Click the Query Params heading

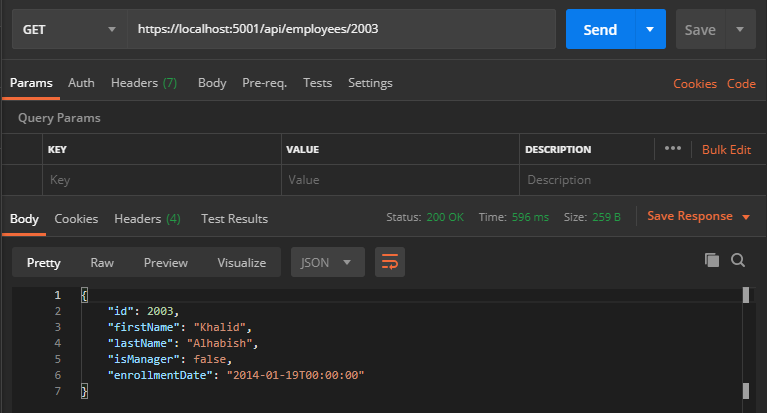pyautogui.click(x=59, y=118)
